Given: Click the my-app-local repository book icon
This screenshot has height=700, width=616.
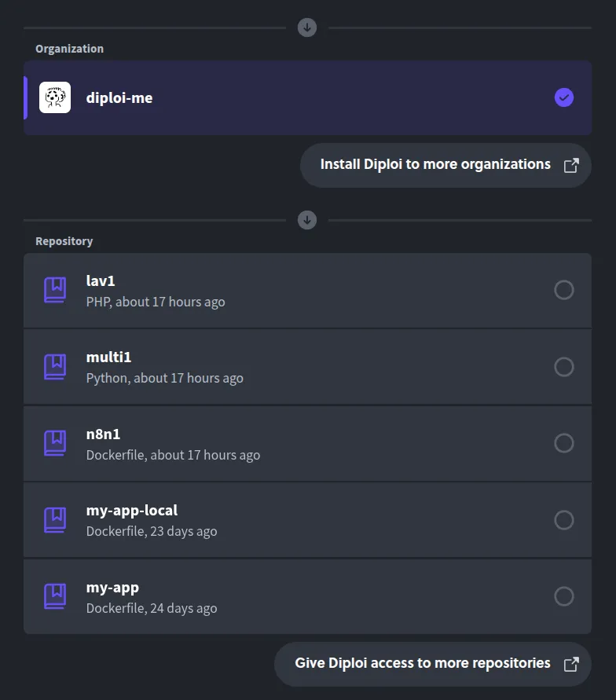Looking at the screenshot, I should click(55, 520).
